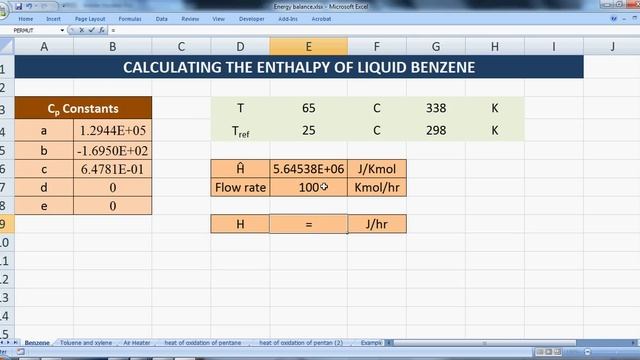Click the zoom slider handle in status bar
The height and width of the screenshot is (360, 640).
587,352
